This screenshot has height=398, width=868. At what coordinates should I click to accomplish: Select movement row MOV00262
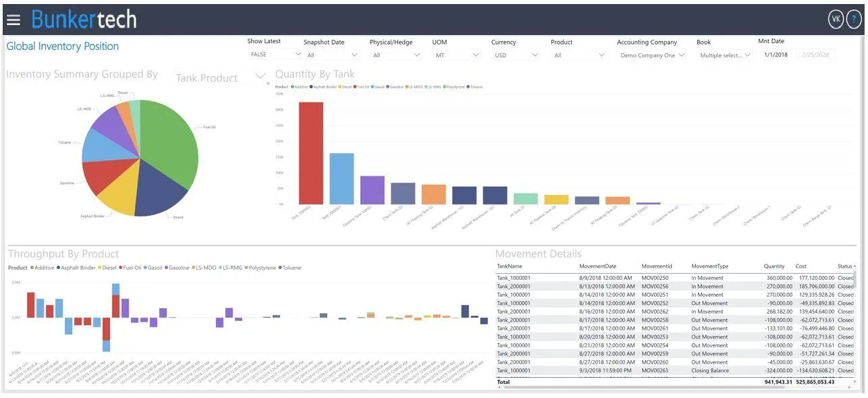(x=675, y=312)
